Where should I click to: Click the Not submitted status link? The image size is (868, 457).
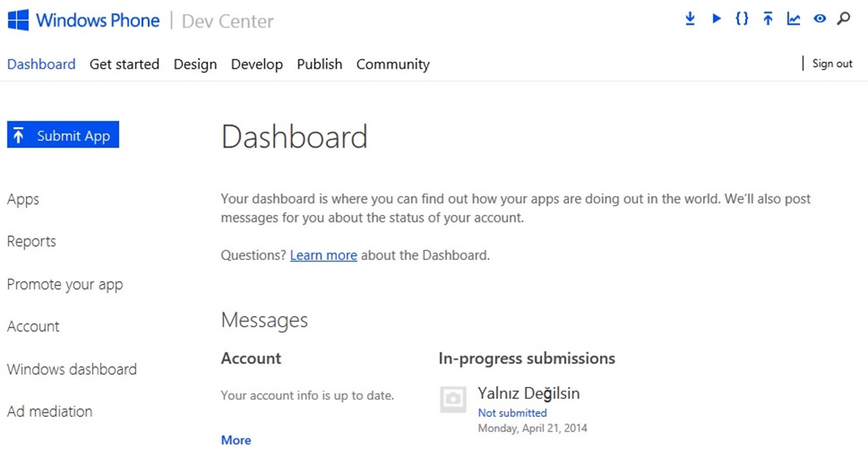512,413
